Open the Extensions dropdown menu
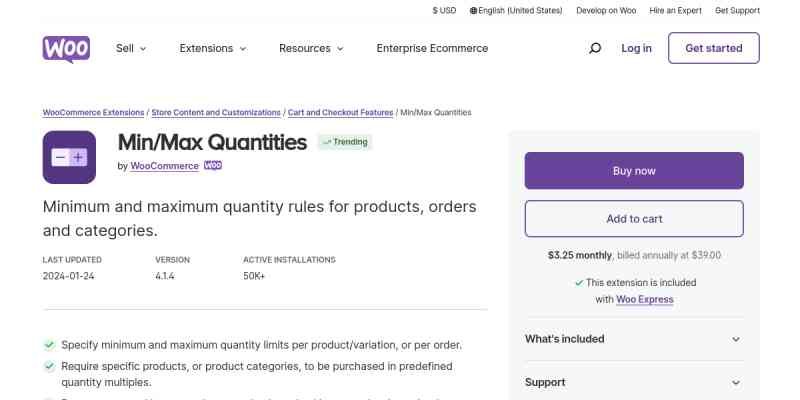Screen dimensions: 800x400 pyautogui.click(x=212, y=48)
